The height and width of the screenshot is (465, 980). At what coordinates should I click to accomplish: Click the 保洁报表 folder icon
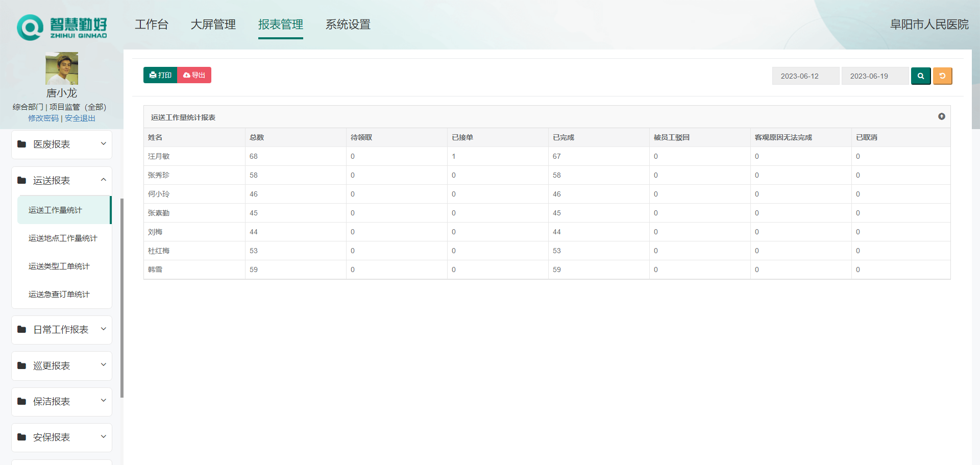pyautogui.click(x=21, y=401)
